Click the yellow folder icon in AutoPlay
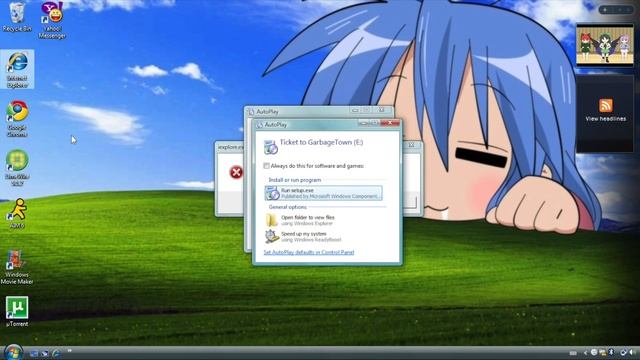Viewport: 640px width, 360px height. tap(271, 220)
